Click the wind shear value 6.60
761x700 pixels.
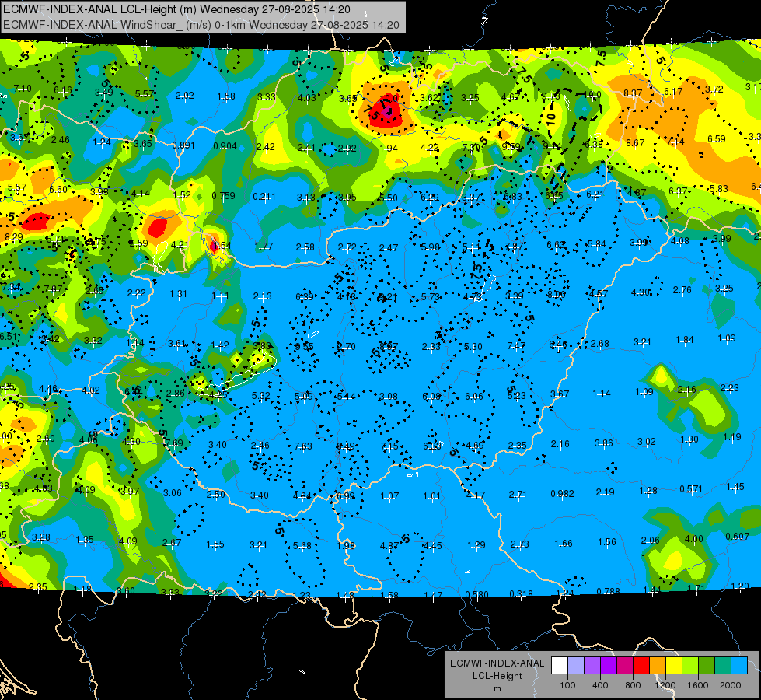click(x=58, y=190)
